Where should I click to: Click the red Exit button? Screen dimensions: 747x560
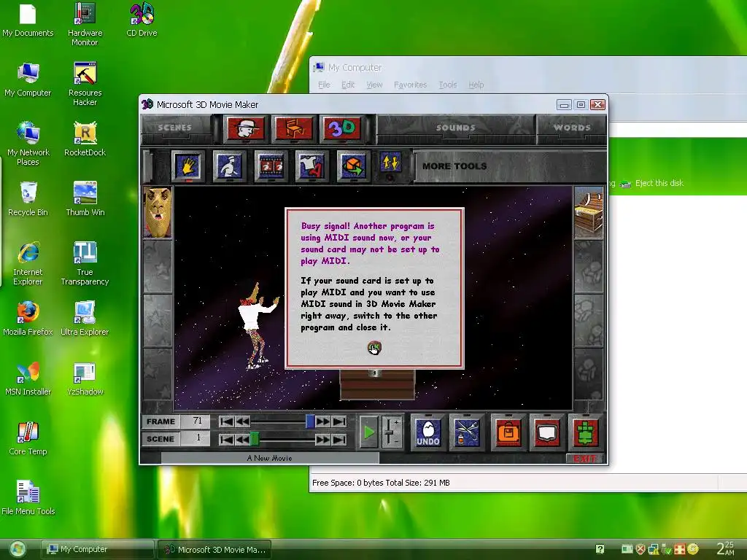click(x=584, y=459)
